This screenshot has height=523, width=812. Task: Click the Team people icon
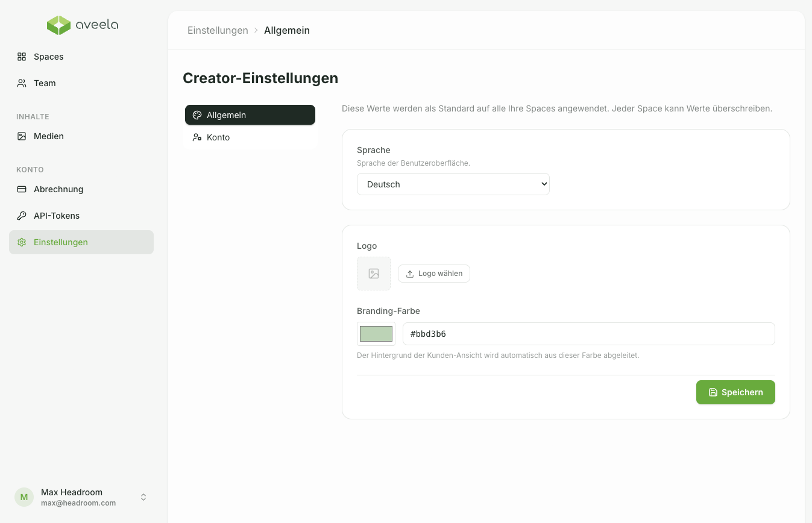click(x=22, y=83)
